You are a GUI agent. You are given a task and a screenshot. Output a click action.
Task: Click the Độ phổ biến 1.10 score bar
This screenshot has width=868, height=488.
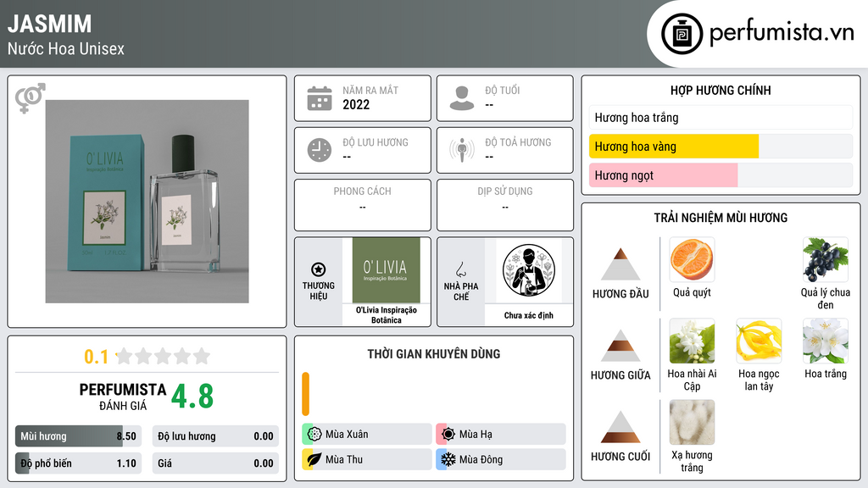78,463
